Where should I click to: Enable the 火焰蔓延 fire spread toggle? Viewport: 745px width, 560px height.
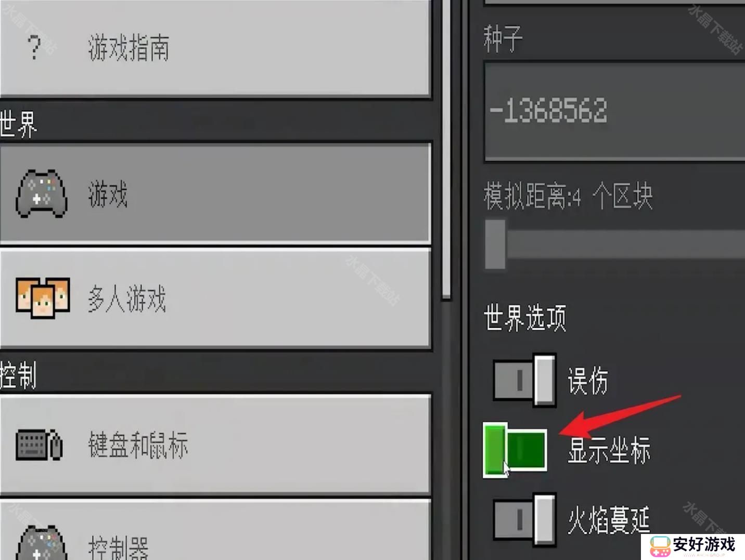click(x=525, y=519)
